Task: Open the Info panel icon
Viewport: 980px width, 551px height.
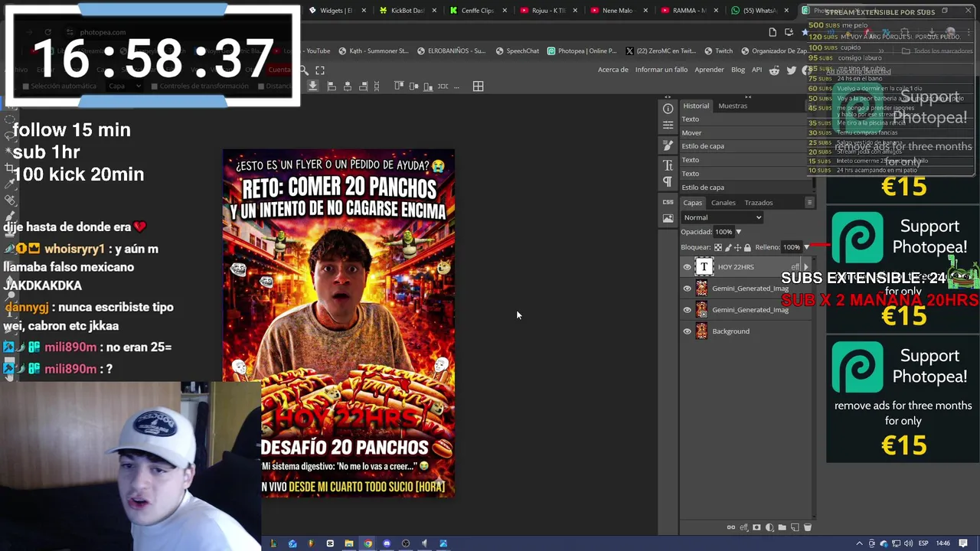Action: point(668,109)
